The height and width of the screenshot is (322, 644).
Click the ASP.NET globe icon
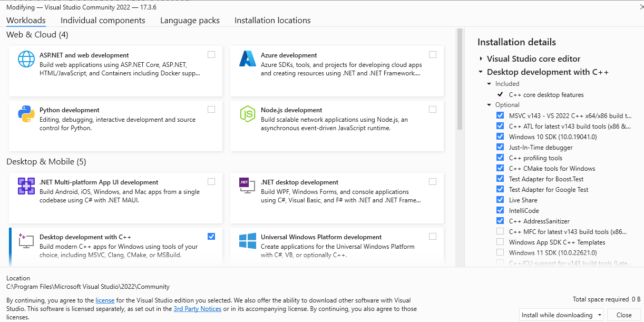tap(26, 59)
